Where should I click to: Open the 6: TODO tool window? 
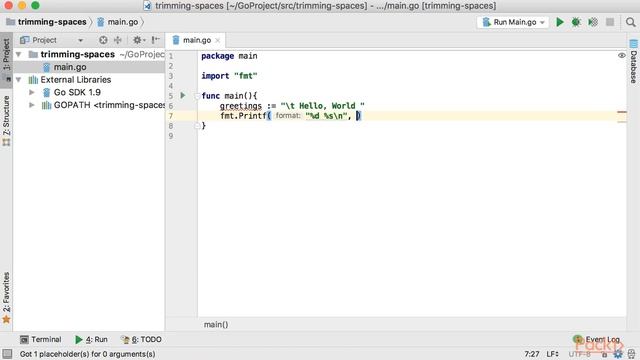[x=142, y=339]
